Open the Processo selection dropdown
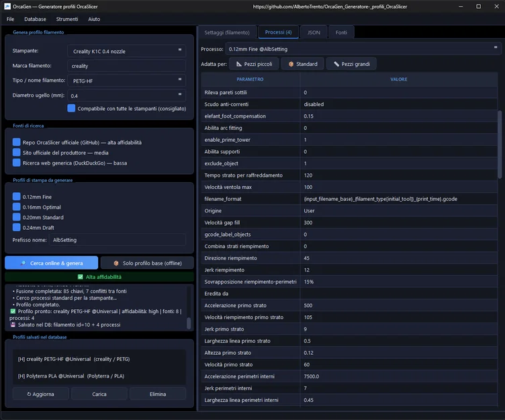The height and width of the screenshot is (420, 505). pos(363,49)
